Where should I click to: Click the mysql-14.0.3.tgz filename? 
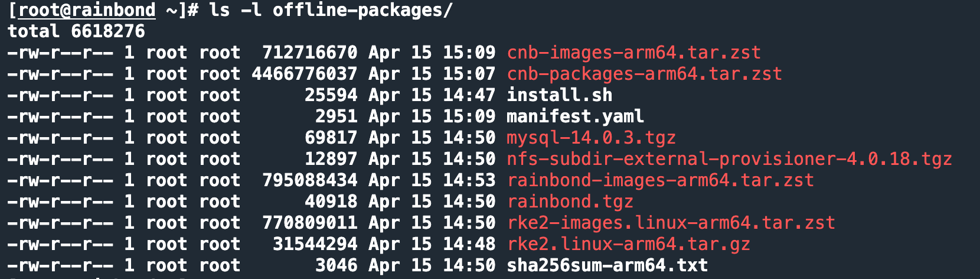591,138
